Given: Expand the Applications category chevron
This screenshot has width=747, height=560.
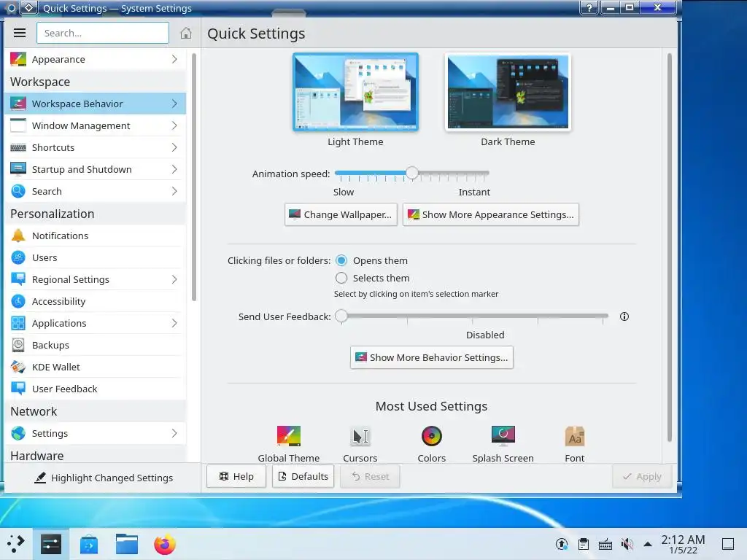Looking at the screenshot, I should (x=174, y=323).
